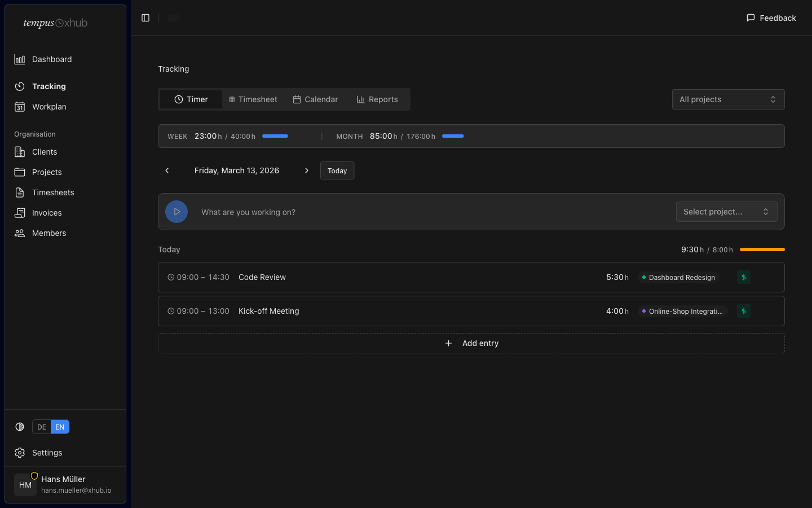Toggle the dark/light theme icon
This screenshot has height=508, width=812.
click(x=20, y=427)
